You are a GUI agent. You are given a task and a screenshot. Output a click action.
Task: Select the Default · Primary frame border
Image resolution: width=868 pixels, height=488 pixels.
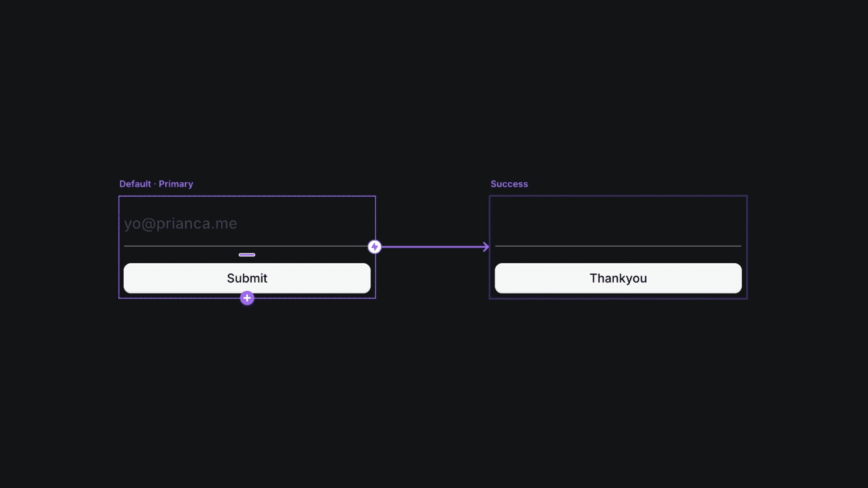tap(247, 196)
